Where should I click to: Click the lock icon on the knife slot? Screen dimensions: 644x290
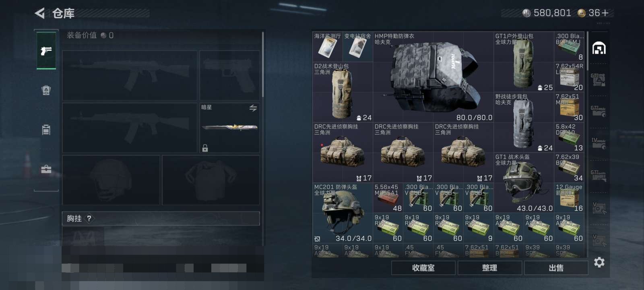pos(205,148)
